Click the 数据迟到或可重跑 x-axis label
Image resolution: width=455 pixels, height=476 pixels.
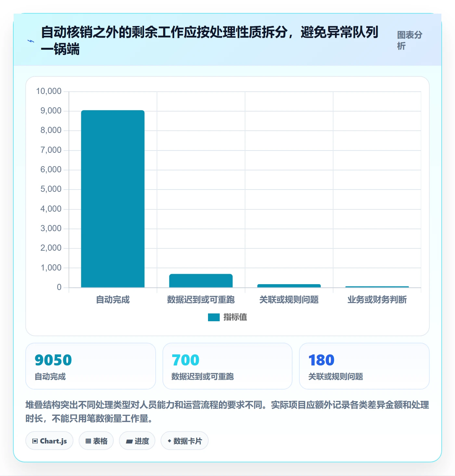(201, 300)
